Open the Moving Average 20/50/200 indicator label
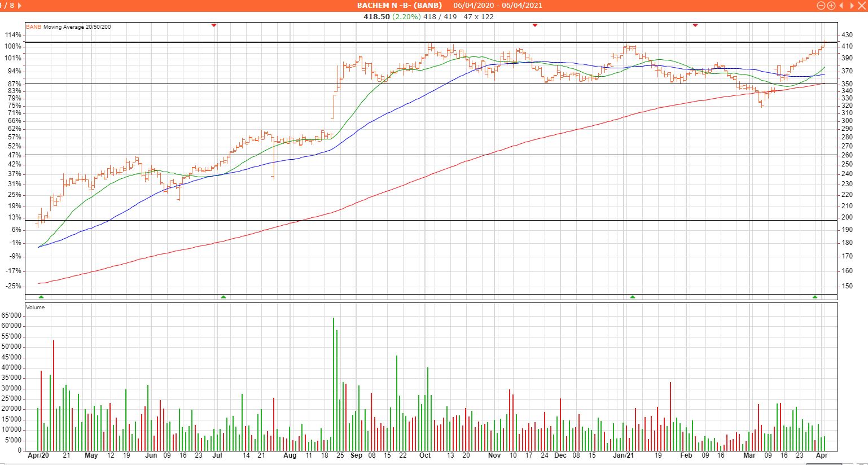The width and height of the screenshot is (868, 465). click(77, 27)
